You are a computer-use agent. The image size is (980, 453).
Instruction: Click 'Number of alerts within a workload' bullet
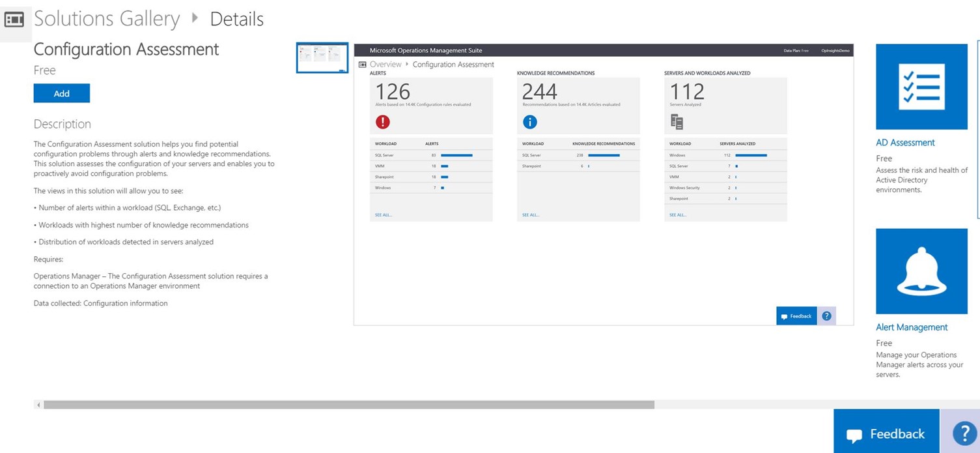128,208
